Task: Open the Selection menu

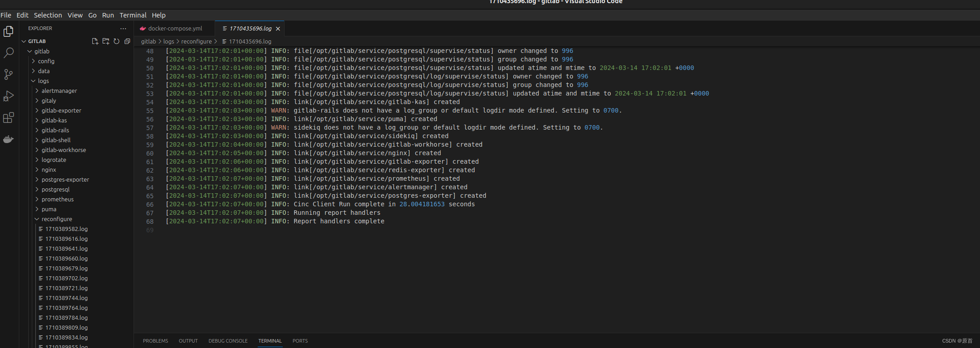Action: [x=48, y=15]
